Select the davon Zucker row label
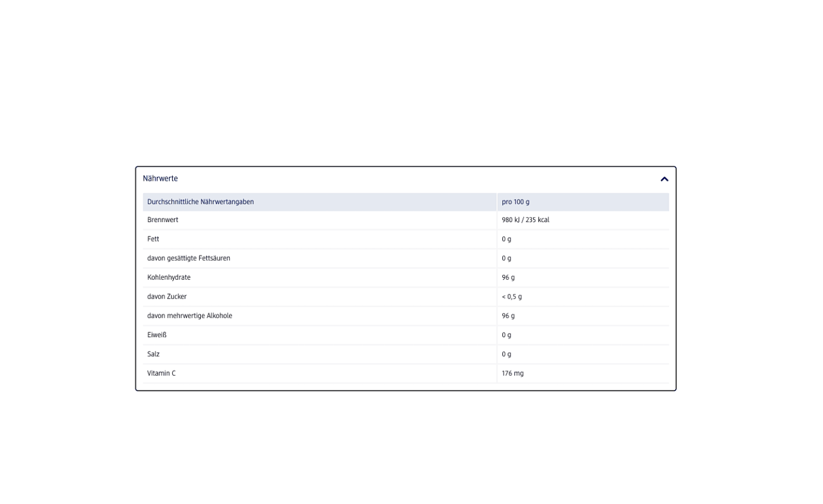Viewport: 823px width, 504px height. 167,296
